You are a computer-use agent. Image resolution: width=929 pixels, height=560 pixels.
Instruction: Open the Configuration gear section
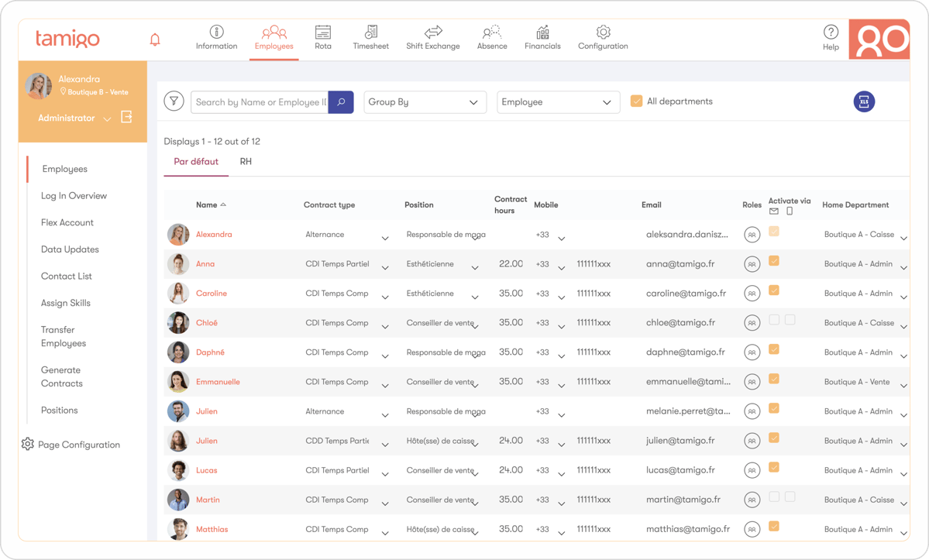[603, 38]
